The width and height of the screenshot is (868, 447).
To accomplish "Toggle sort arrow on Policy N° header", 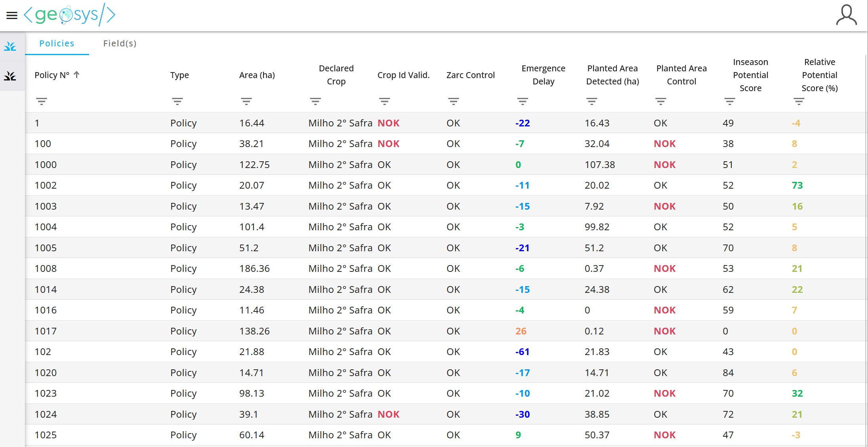I will click(77, 74).
